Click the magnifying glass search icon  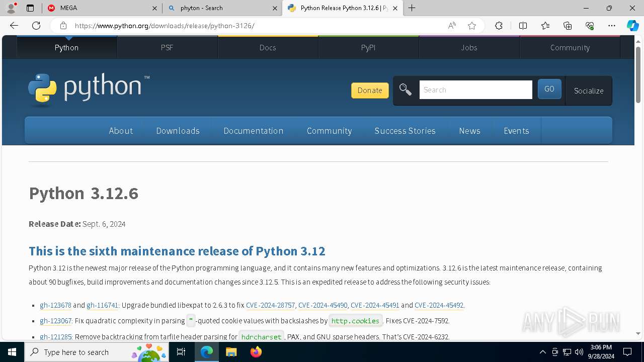coord(405,89)
